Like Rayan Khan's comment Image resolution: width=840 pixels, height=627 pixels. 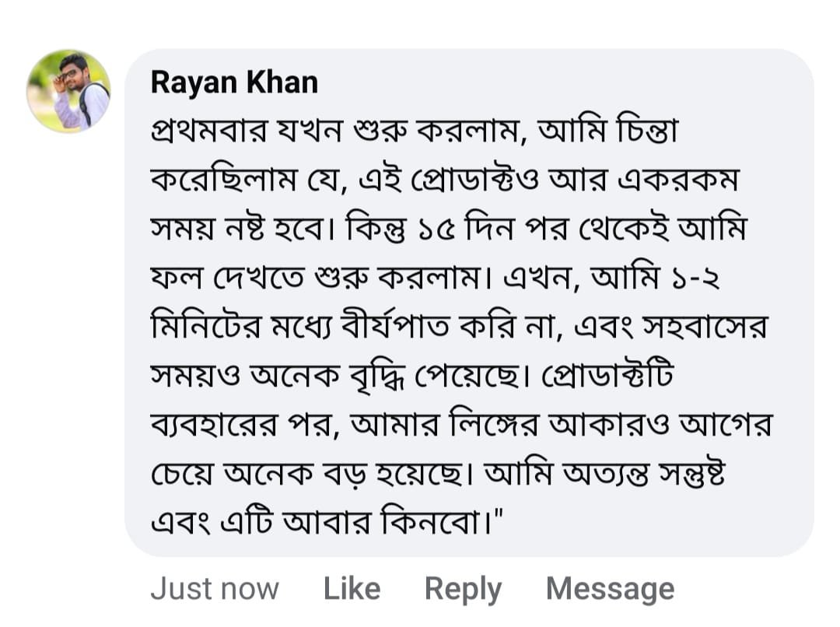point(352,589)
